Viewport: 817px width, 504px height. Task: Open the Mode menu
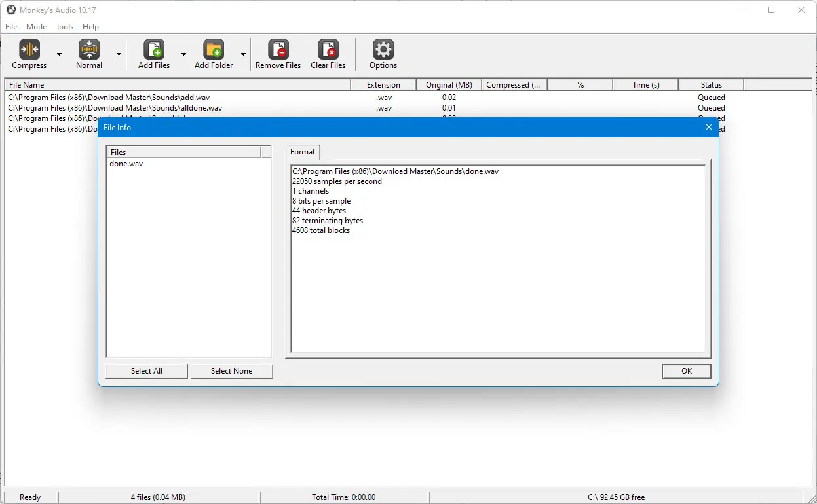[x=37, y=27]
